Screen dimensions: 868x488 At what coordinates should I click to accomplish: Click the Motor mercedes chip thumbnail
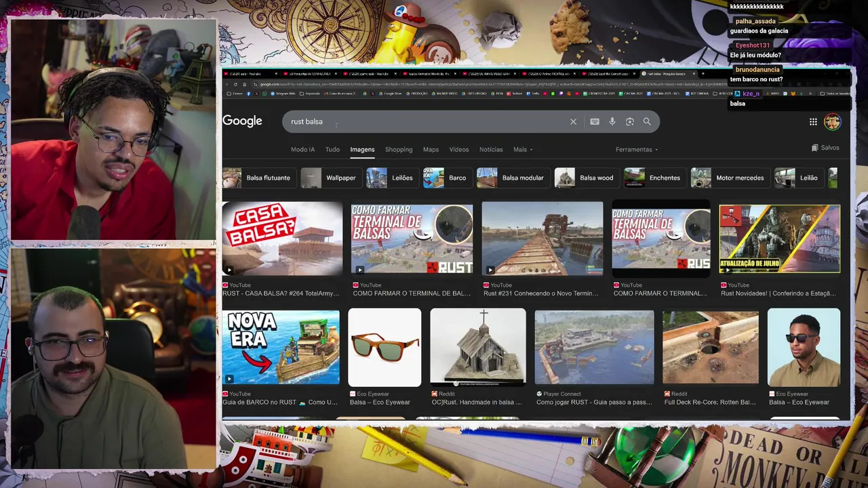point(701,178)
